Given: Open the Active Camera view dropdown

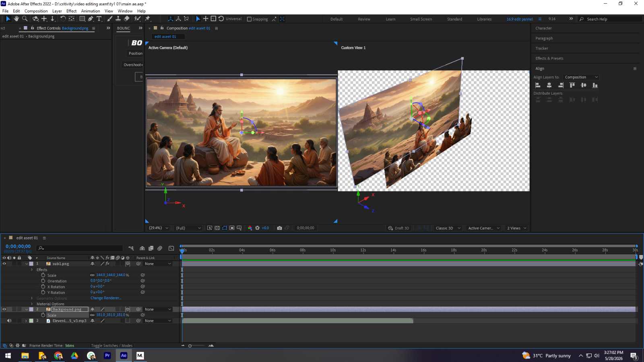Looking at the screenshot, I should pos(483,228).
